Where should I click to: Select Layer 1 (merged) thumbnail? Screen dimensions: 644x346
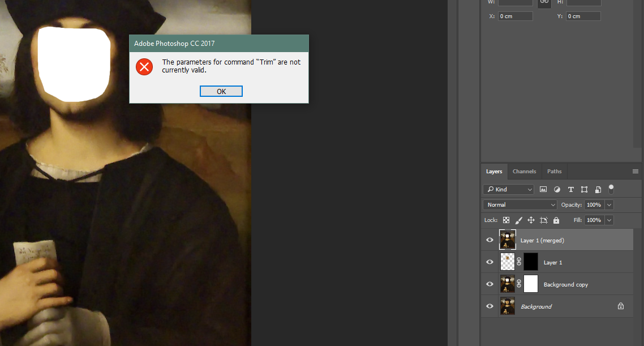click(x=507, y=240)
